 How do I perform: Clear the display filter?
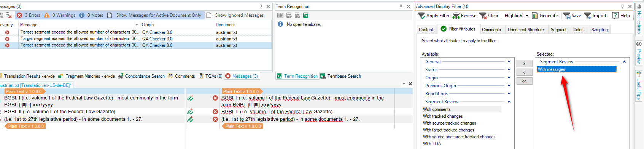click(x=489, y=16)
